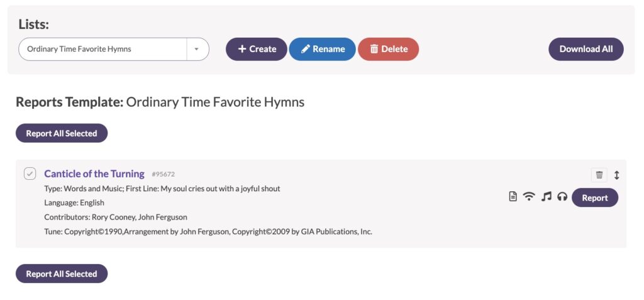Click the red Delete button
The image size is (644, 300).
coord(389,49)
